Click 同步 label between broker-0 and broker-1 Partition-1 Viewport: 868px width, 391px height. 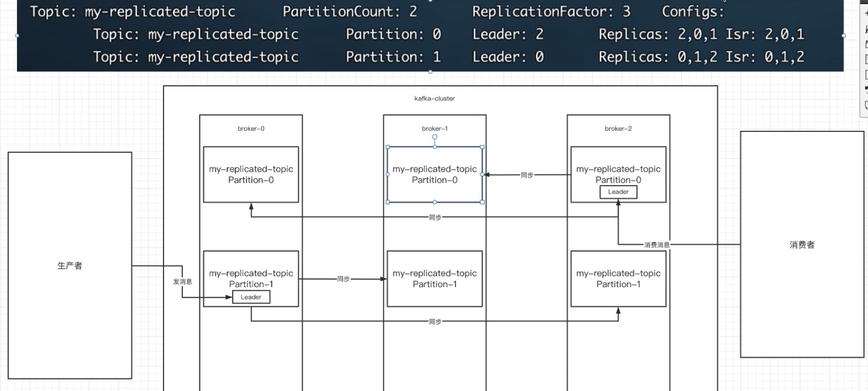343,279
